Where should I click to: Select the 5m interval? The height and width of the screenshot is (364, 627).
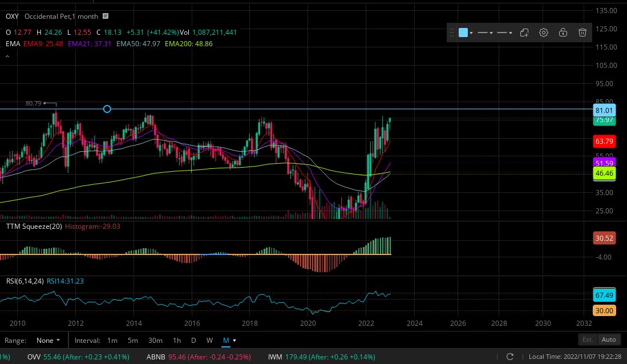[133, 341]
